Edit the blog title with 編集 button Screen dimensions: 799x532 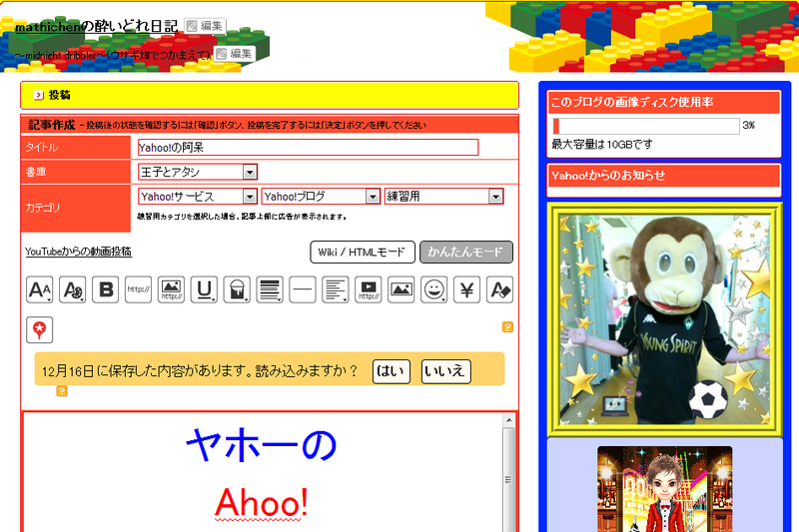pyautogui.click(x=205, y=26)
